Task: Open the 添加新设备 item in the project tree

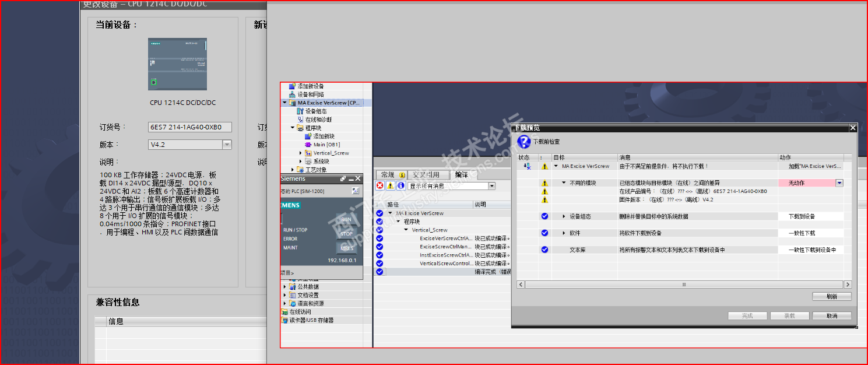Action: pos(310,86)
